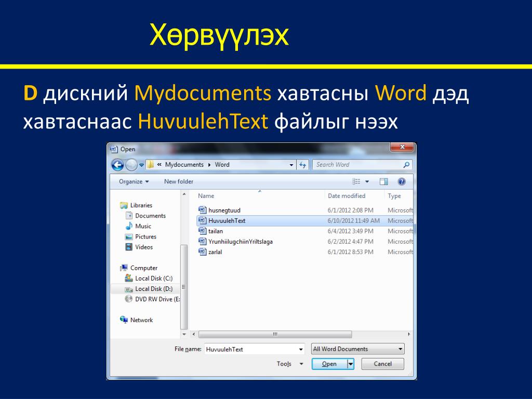Sort by Name column header
Screen dimensions: 532x399
[x=206, y=196]
